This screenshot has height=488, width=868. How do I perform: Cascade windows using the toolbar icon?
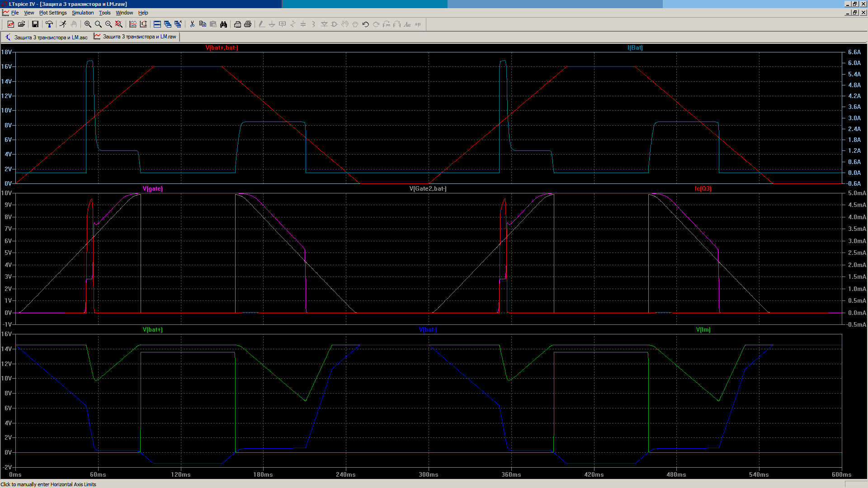pos(168,24)
